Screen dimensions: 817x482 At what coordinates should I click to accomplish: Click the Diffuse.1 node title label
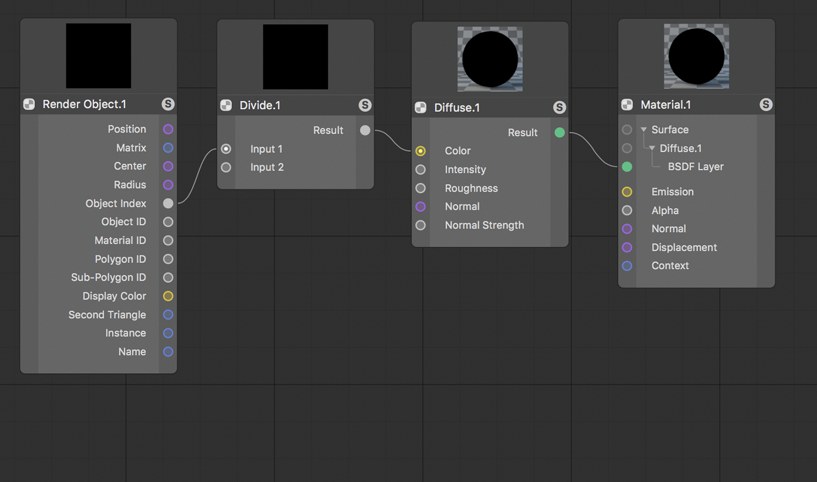tap(457, 108)
